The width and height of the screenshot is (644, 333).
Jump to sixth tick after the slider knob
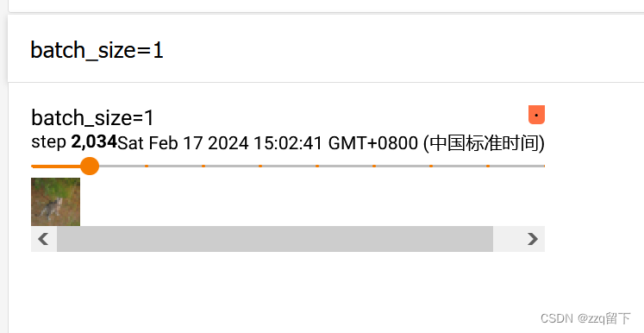pos(431,166)
